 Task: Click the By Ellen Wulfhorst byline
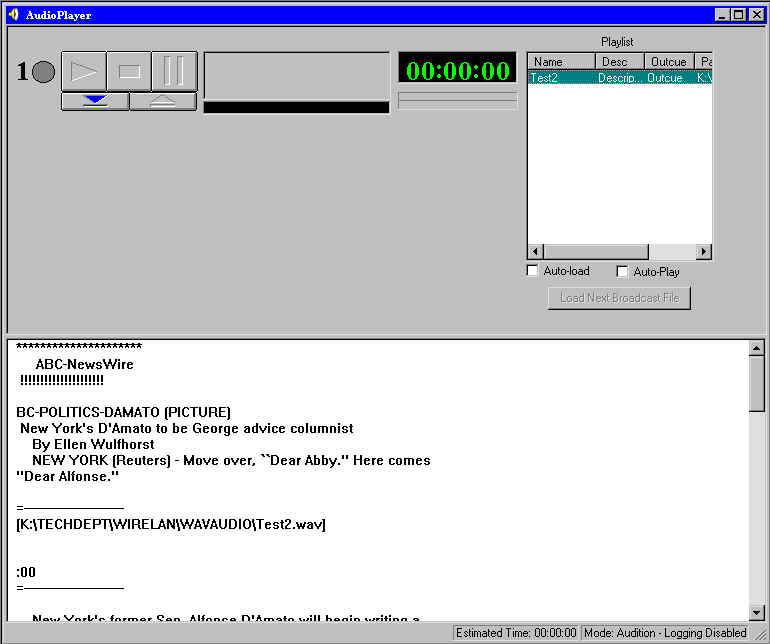[x=93, y=444]
